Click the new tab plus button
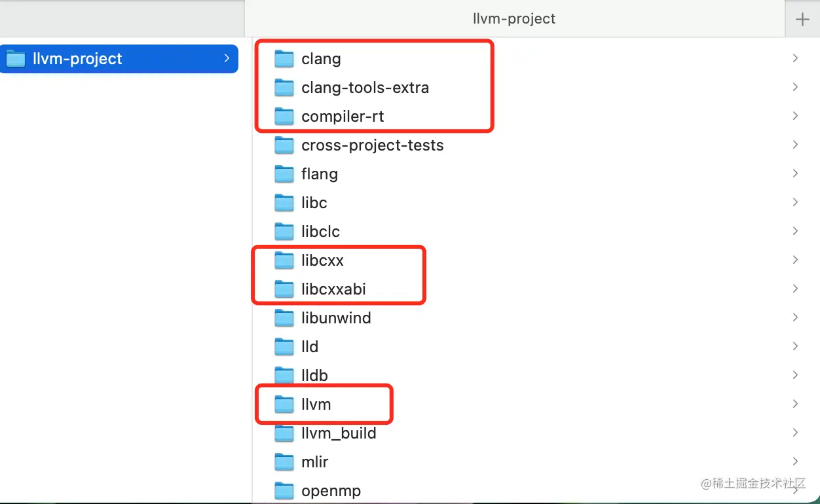 (x=801, y=19)
